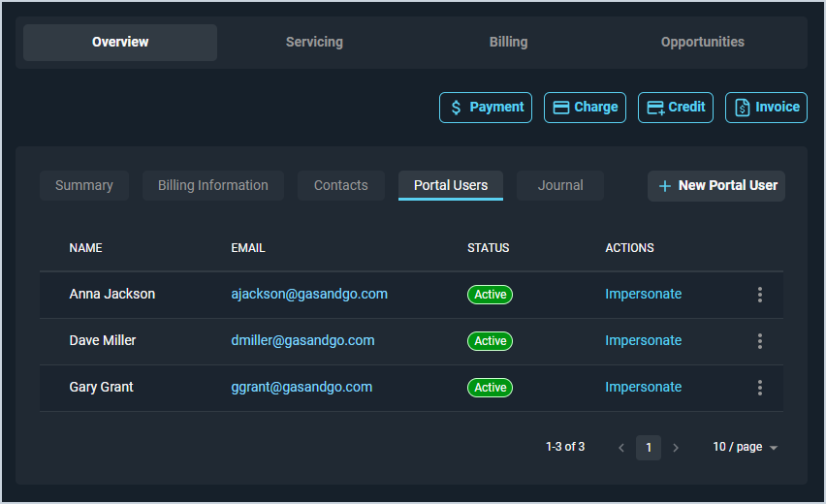Click the EMAIL column header
The height and width of the screenshot is (504, 826).
pos(248,248)
